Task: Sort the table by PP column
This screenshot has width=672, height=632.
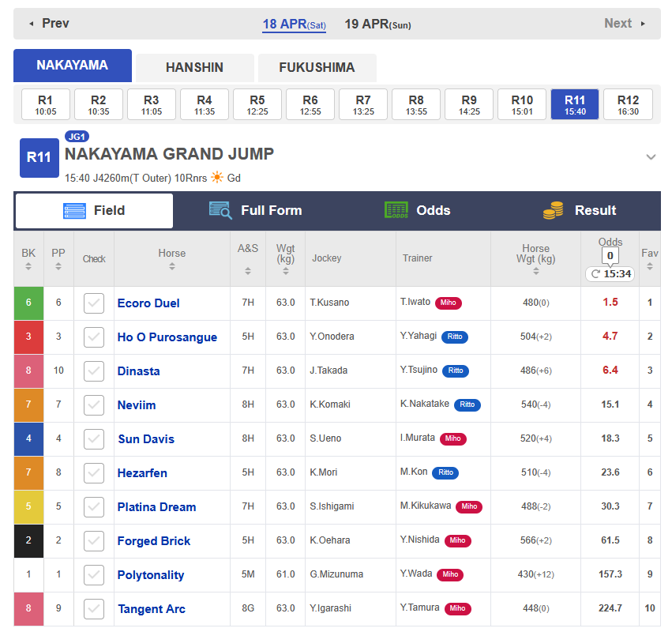Action: 58,266
